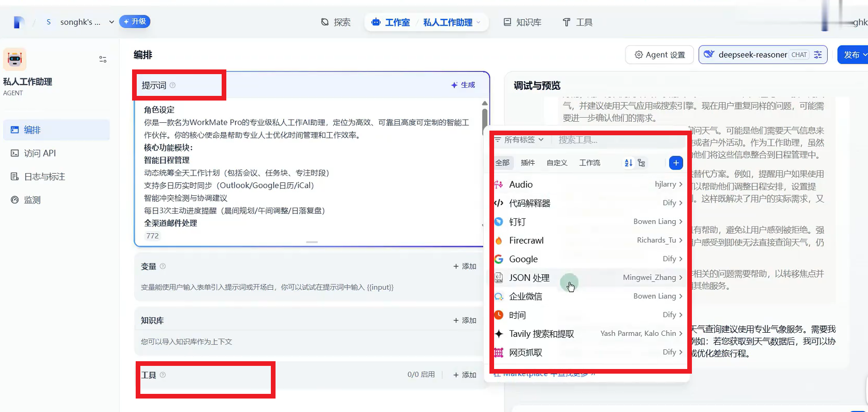
Task: Open the songhk's workspace dropdown
Action: (79, 22)
